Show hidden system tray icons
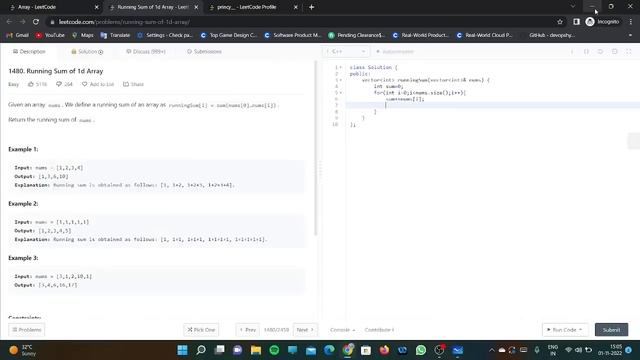The height and width of the screenshot is (360, 640). (x=491, y=350)
